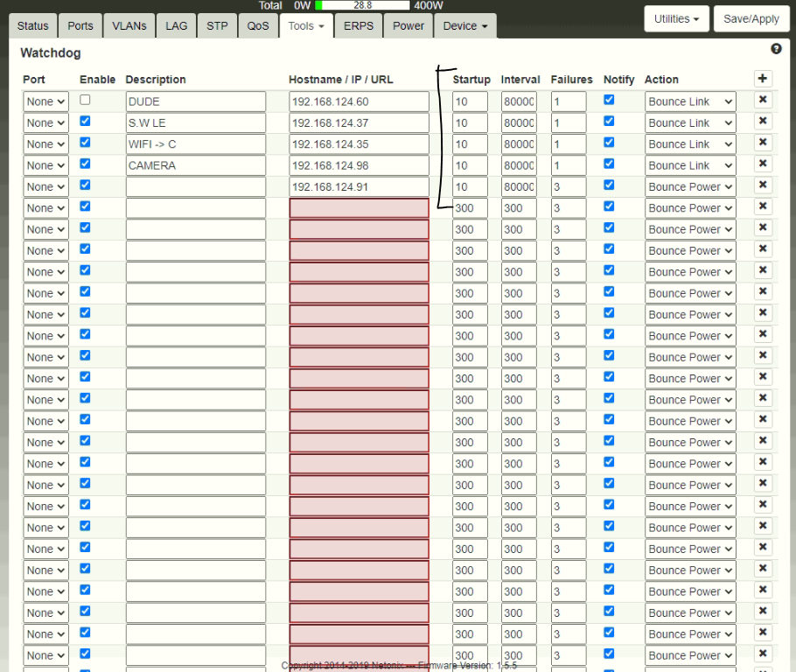Remove the CAMERA watchdog row
The image size is (796, 672).
763,164
